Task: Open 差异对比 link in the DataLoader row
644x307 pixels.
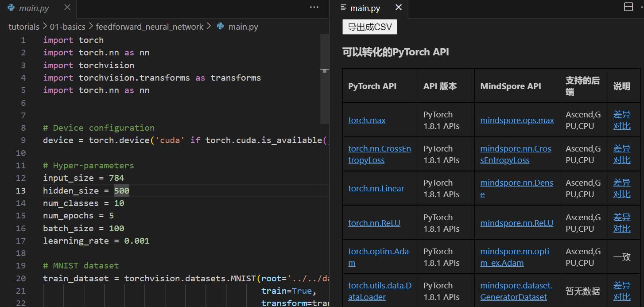Action: [x=622, y=291]
